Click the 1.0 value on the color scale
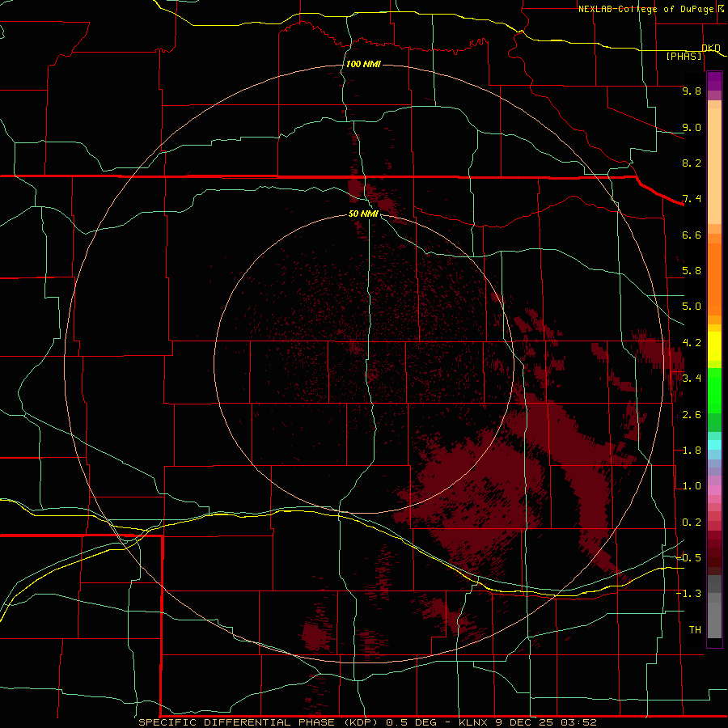Screen dimensions: 728x728 692,486
